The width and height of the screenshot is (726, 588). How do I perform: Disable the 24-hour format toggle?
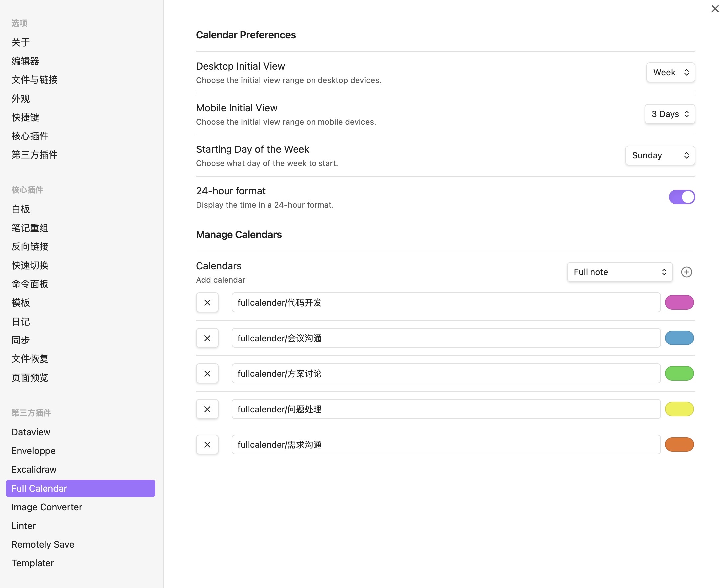(681, 197)
